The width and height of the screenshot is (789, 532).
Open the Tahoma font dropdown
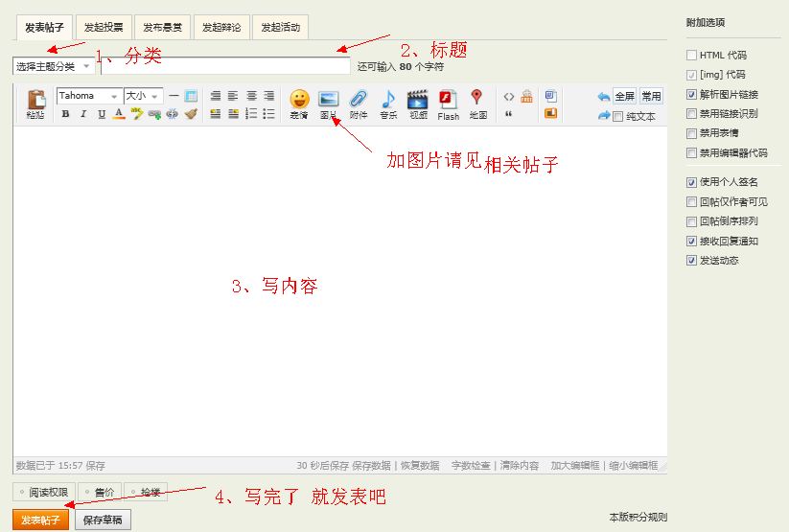pyautogui.click(x=89, y=96)
